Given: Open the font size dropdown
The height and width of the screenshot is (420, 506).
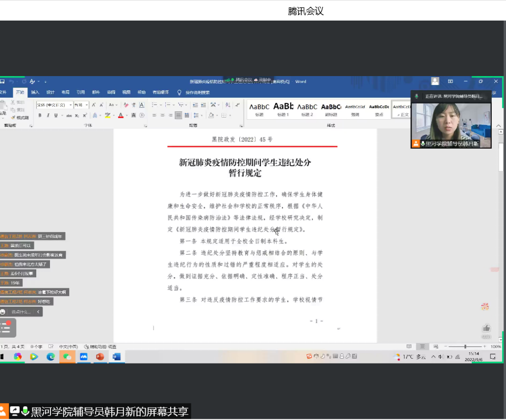Looking at the screenshot, I should pos(87,105).
